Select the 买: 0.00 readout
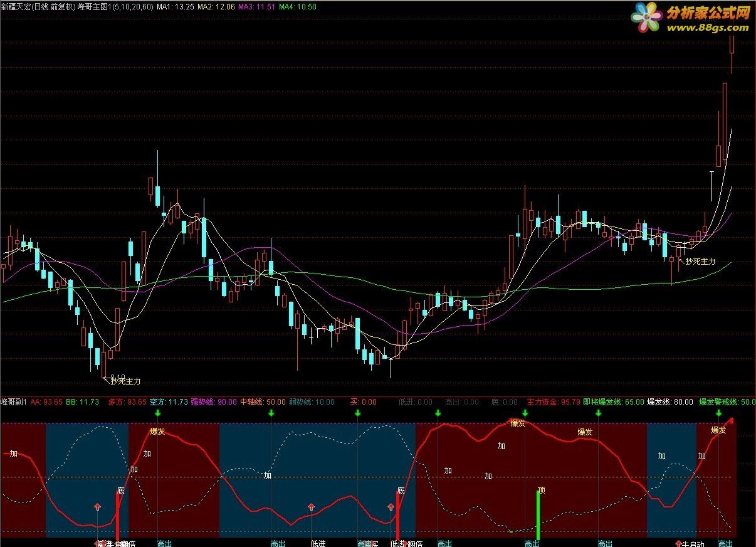 coord(364,402)
